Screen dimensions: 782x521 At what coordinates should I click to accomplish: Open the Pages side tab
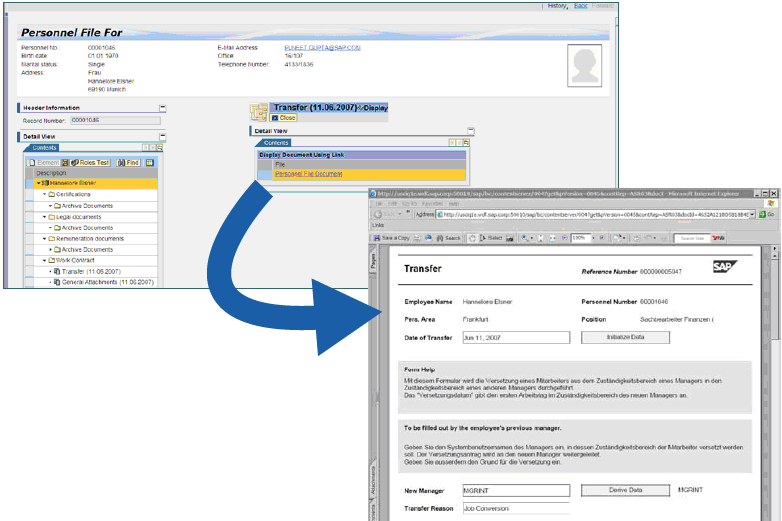pos(373,262)
